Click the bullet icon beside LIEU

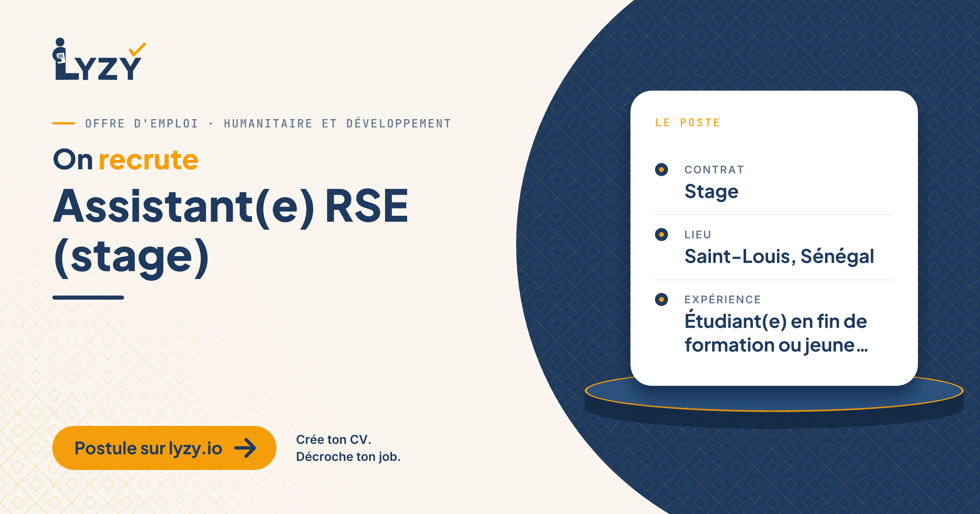point(661,235)
